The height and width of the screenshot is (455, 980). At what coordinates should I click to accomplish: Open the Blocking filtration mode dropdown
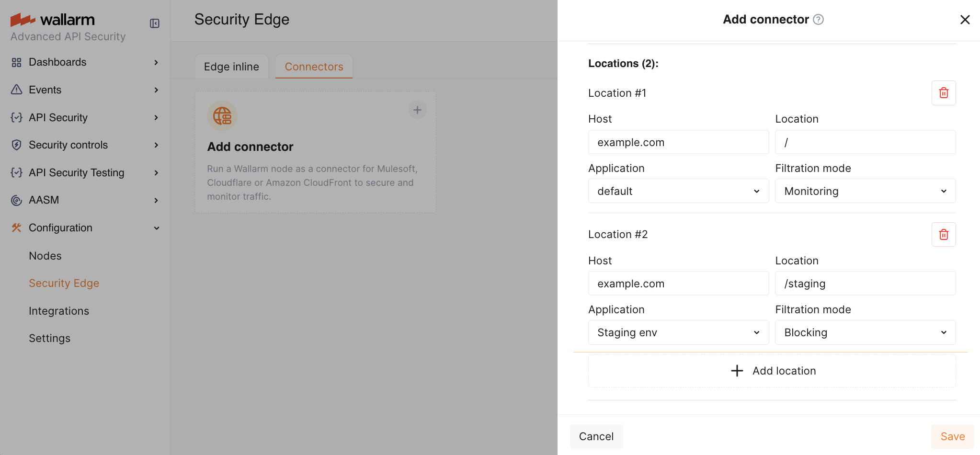click(x=865, y=332)
